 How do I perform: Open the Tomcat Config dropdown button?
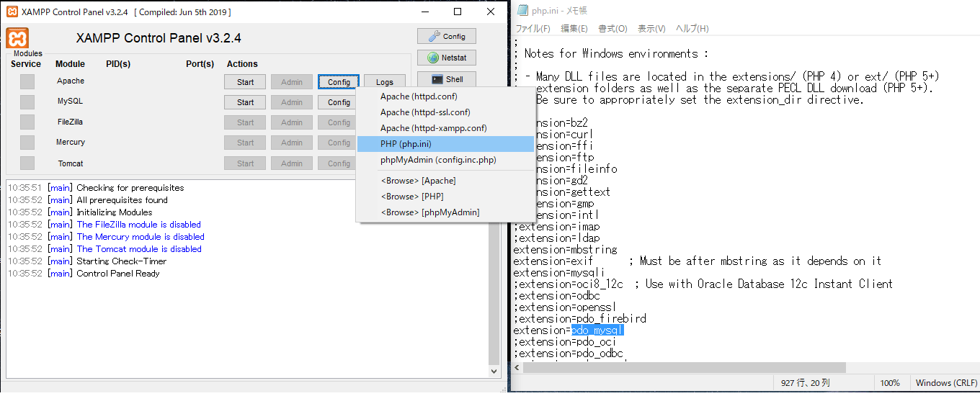(337, 163)
